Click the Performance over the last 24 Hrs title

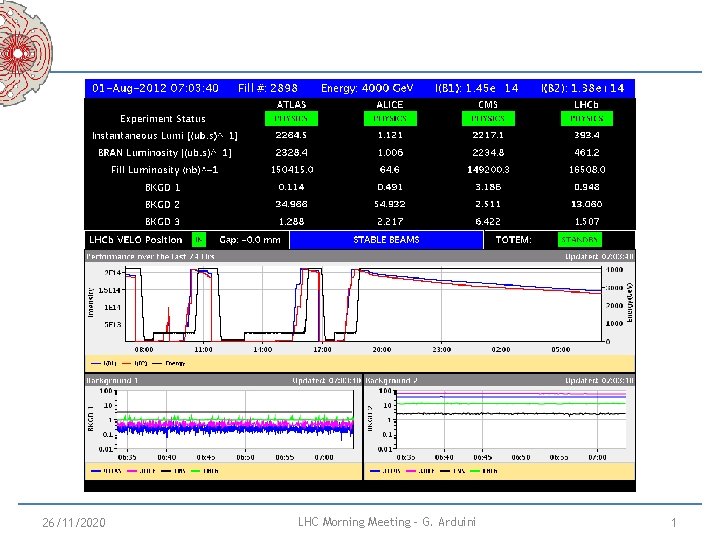tap(151, 256)
